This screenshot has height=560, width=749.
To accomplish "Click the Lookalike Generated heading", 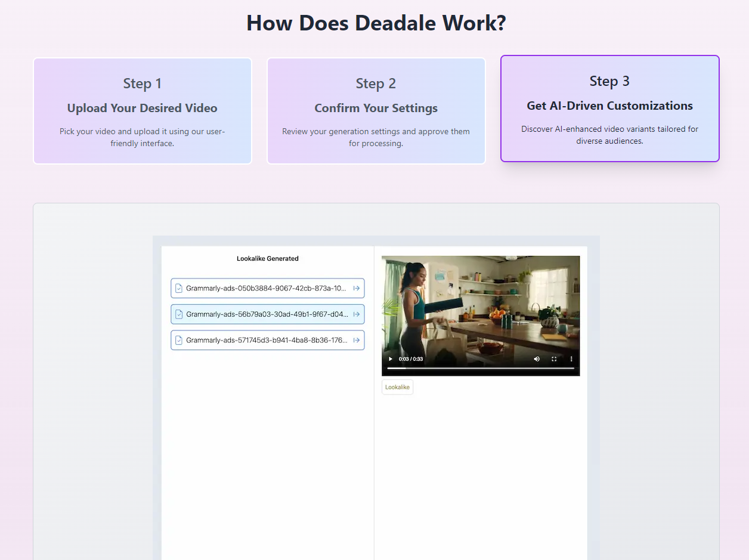I will pos(267,259).
